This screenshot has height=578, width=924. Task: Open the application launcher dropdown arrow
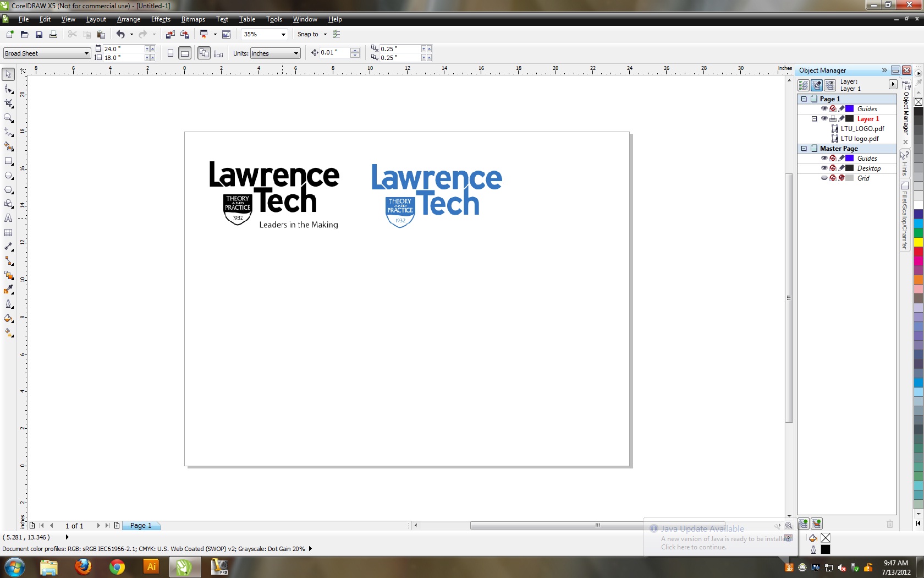(x=215, y=34)
